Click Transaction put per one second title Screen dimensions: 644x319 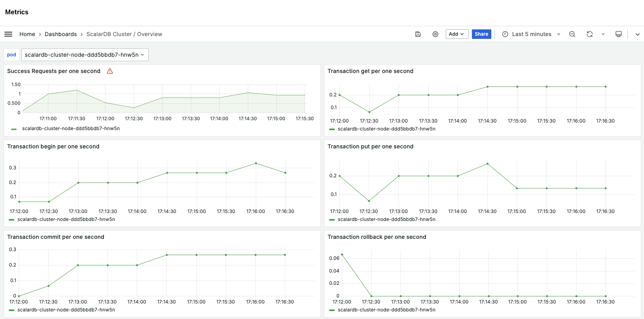pos(370,146)
